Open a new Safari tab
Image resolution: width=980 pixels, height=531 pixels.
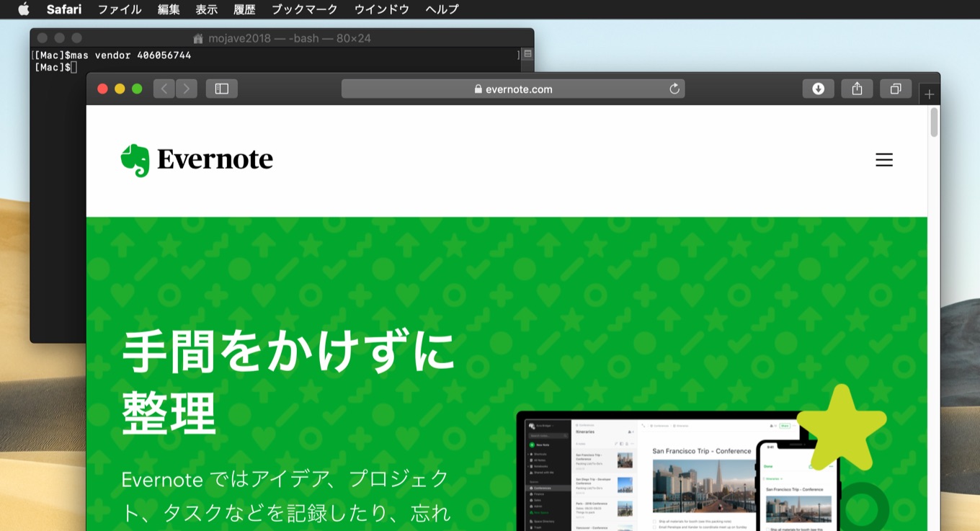[930, 94]
